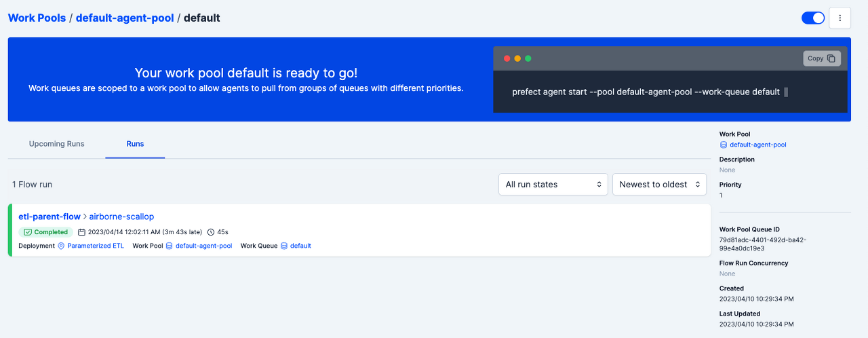Open the etl-parent-flow flow link
This screenshot has height=338, width=868.
click(50, 217)
